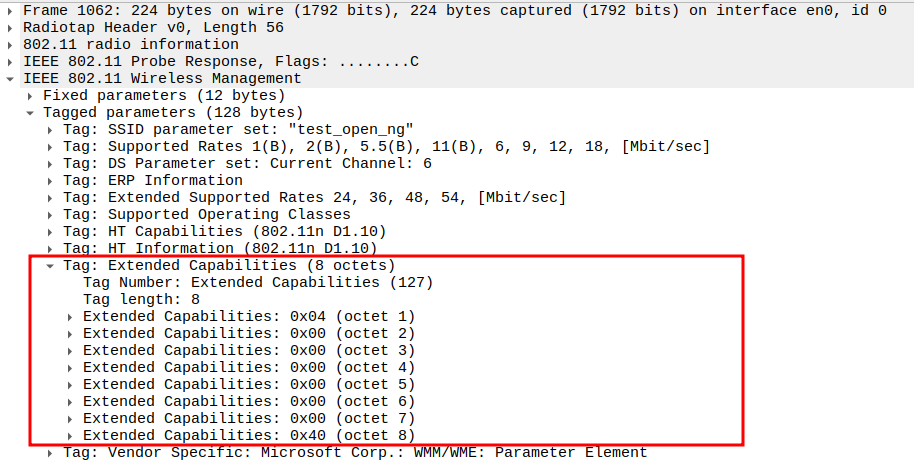Expand IEEE 802.11 Probe Response section

pyautogui.click(x=11, y=62)
